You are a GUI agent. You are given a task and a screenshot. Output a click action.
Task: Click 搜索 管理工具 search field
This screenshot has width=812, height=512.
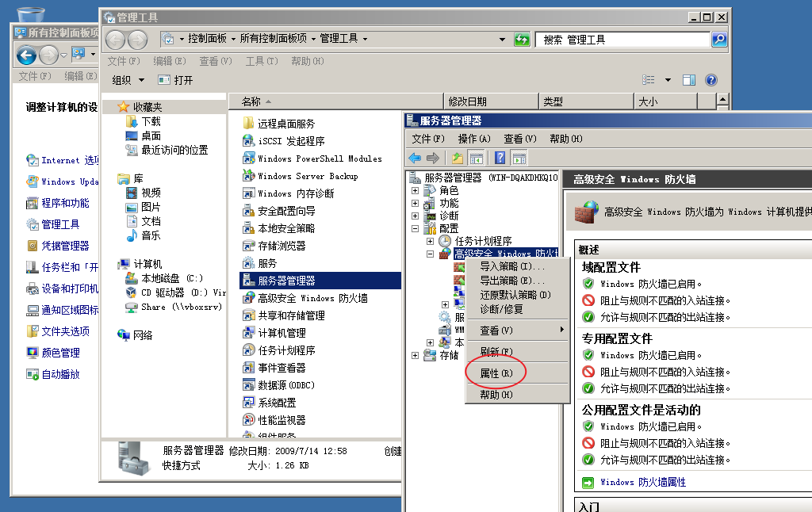pos(622,40)
